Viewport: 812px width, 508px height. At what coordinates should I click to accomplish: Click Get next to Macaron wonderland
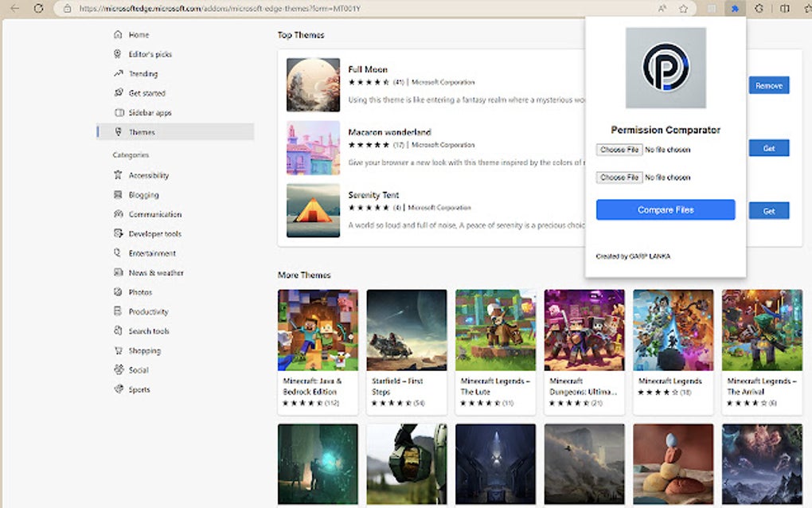click(767, 148)
